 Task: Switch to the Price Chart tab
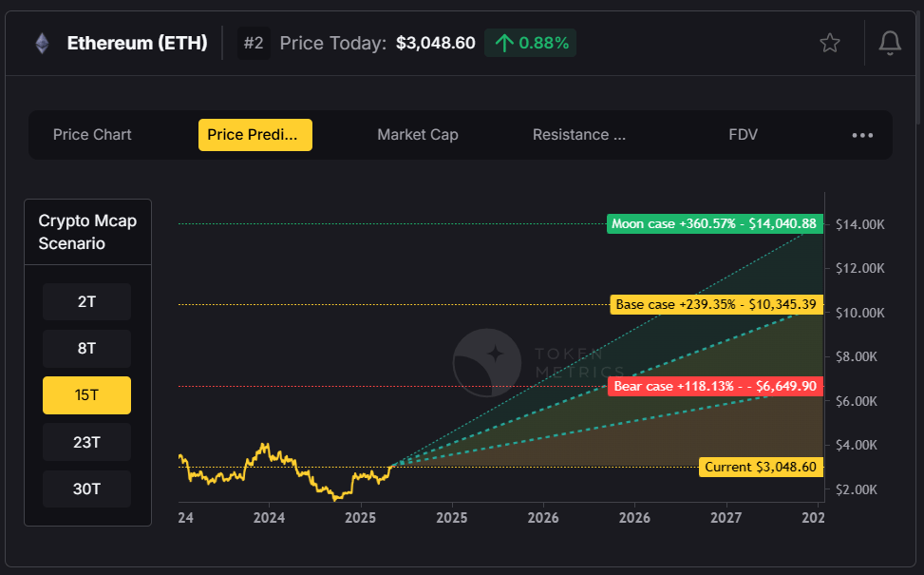coord(92,135)
